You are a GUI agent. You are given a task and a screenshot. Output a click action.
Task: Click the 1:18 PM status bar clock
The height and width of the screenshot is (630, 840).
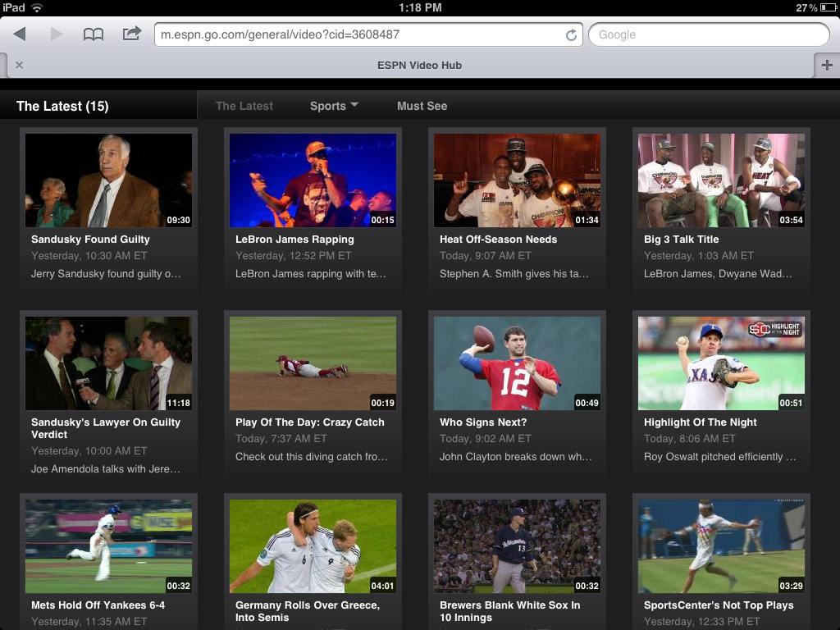click(420, 7)
